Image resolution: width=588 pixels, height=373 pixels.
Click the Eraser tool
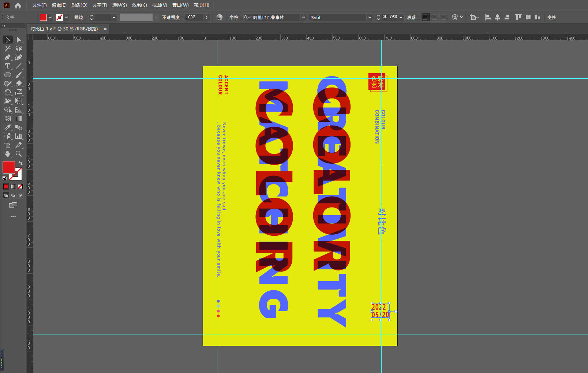(19, 83)
